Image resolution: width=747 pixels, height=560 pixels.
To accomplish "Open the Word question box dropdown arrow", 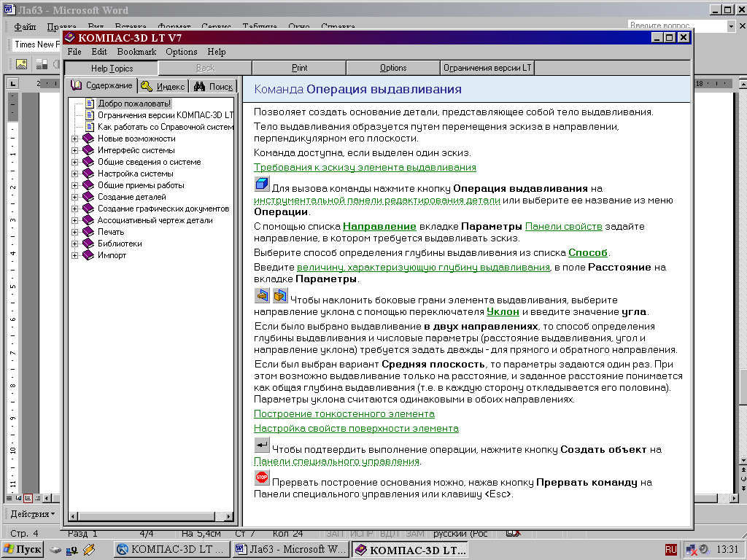I will 731,26.
